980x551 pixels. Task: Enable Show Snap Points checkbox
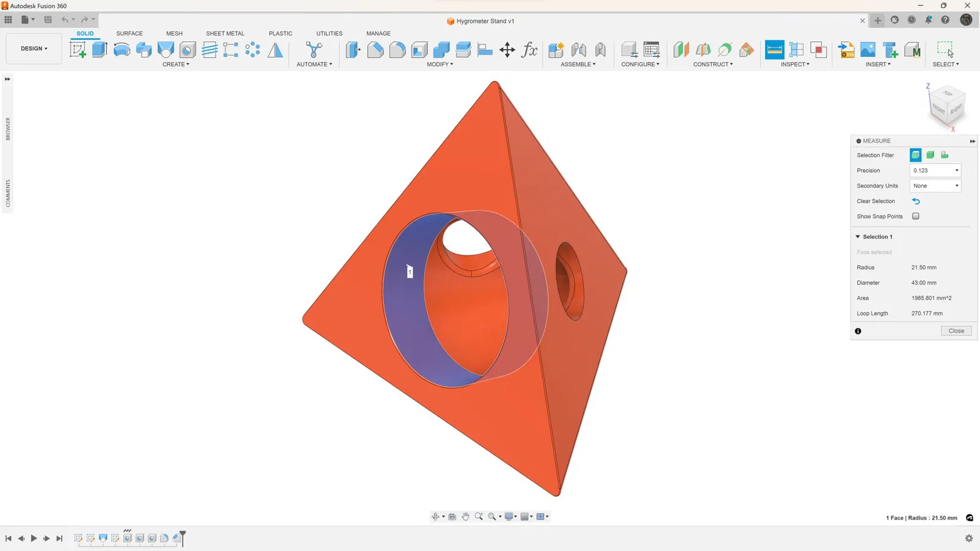click(x=916, y=216)
